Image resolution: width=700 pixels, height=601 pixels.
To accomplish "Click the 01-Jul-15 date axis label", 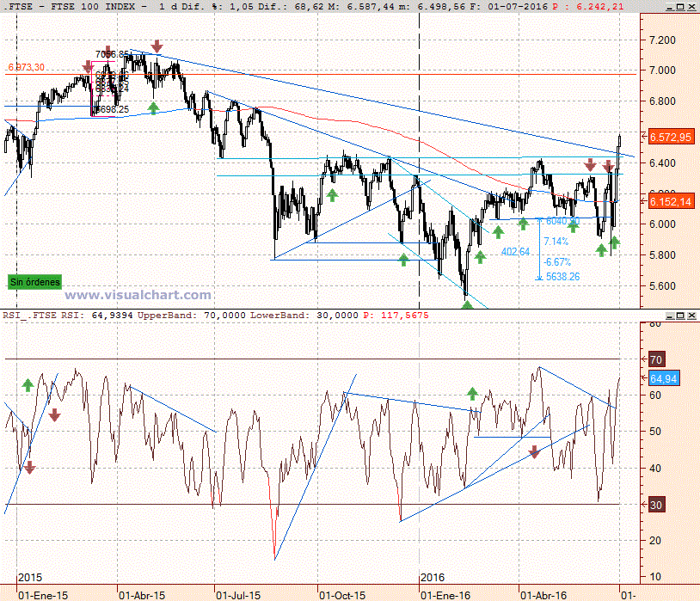I will click(x=238, y=595).
